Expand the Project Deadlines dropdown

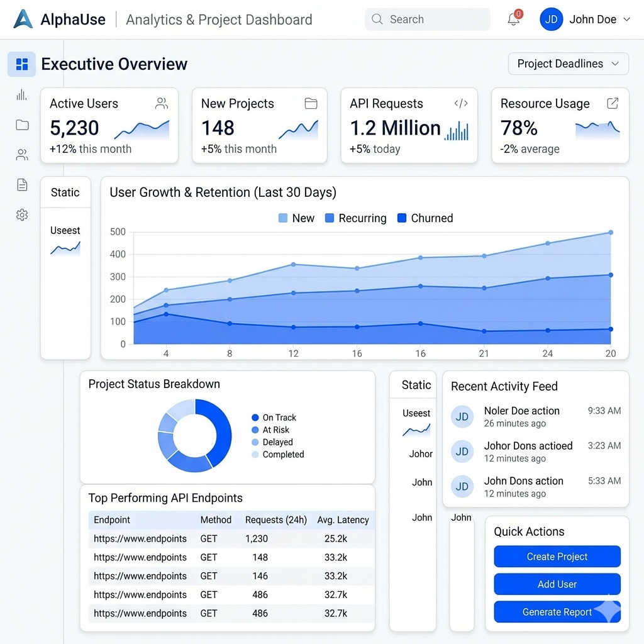pyautogui.click(x=568, y=64)
